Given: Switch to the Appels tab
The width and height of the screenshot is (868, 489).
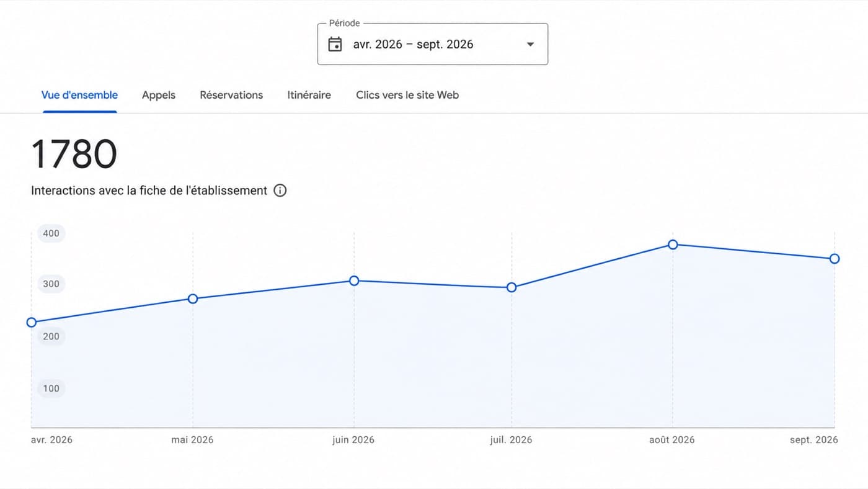Looking at the screenshot, I should (x=159, y=95).
